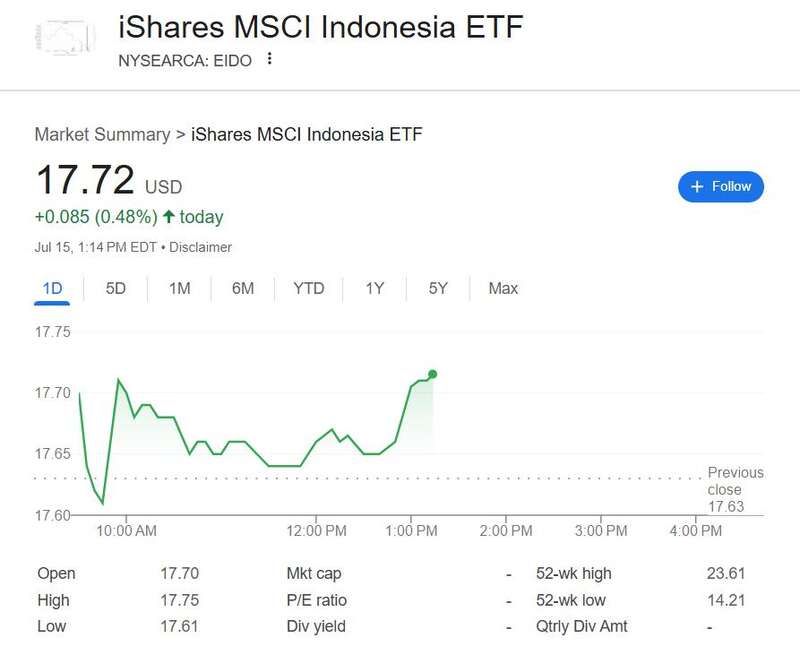This screenshot has height=655, width=800.
Task: Open the Disclaimer link
Action: (200, 247)
